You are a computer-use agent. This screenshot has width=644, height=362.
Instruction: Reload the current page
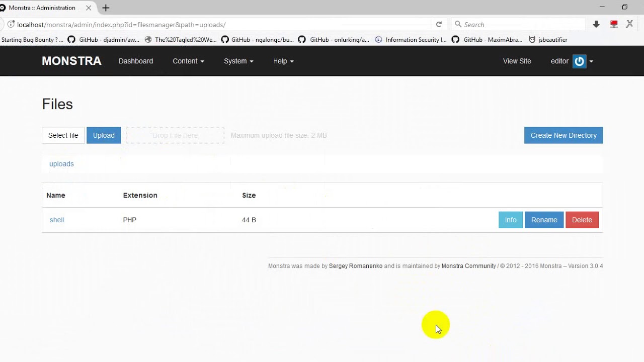click(439, 24)
